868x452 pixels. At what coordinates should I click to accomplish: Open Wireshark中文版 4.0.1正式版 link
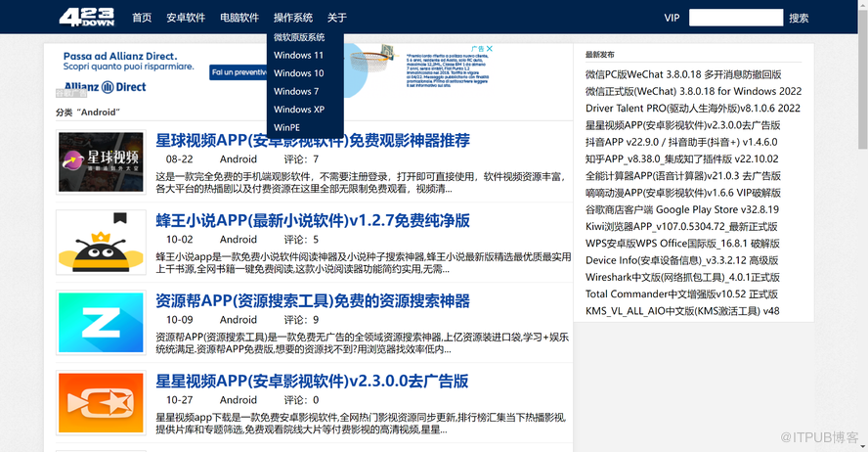click(x=682, y=277)
